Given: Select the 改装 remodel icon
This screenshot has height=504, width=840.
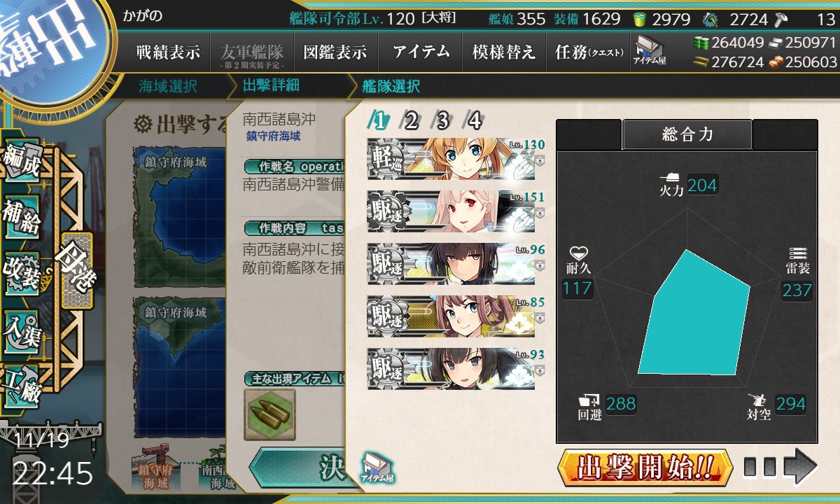Looking at the screenshot, I should tap(21, 272).
